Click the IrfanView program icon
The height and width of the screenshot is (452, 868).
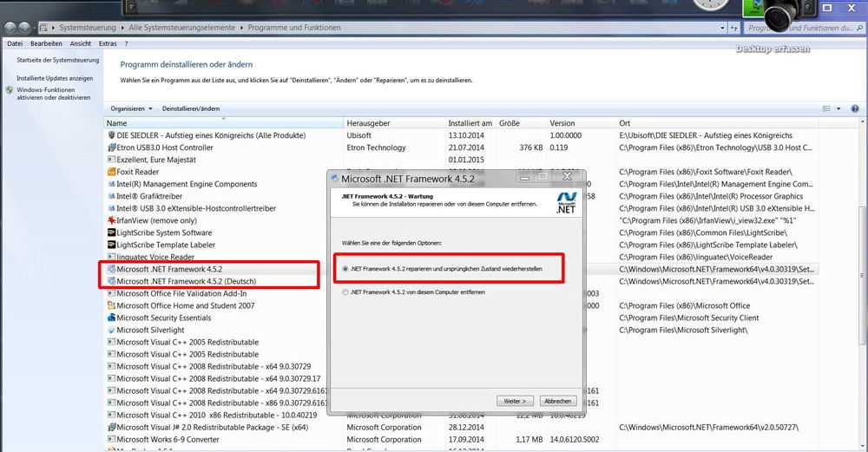click(x=111, y=221)
